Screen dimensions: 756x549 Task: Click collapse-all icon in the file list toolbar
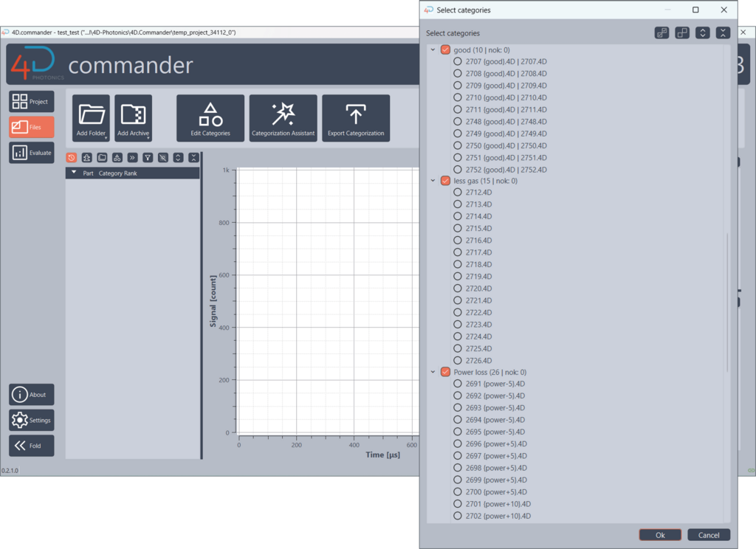pos(194,158)
